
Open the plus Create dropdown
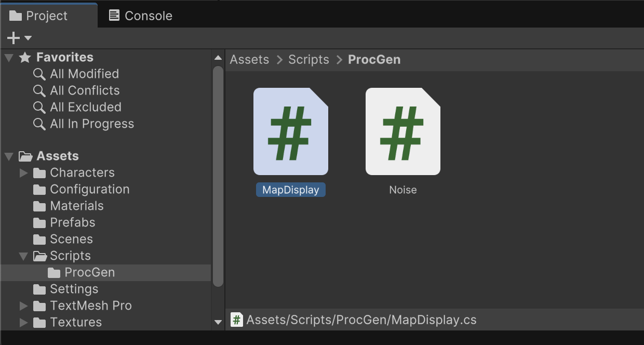(19, 38)
